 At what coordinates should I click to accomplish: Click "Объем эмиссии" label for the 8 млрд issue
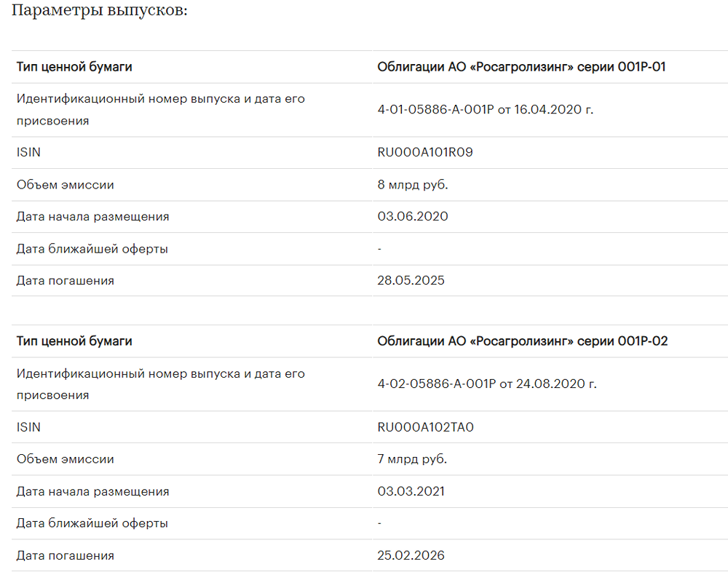pos(66,185)
